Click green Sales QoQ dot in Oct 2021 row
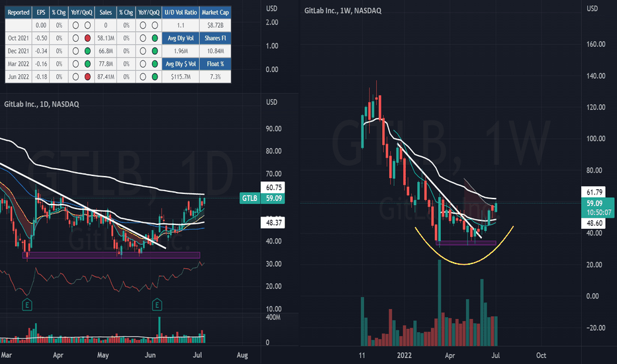617x364 pixels. [x=155, y=38]
